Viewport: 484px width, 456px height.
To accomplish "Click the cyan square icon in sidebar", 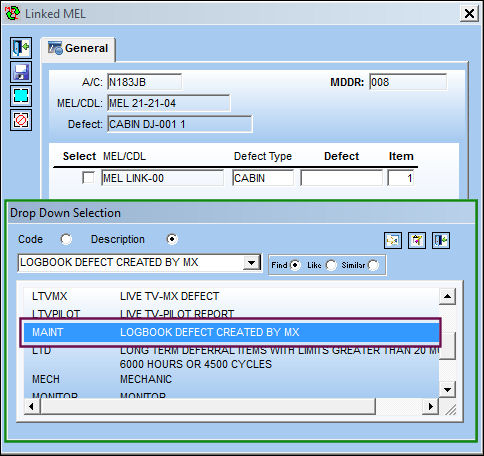I will pyautogui.click(x=21, y=96).
